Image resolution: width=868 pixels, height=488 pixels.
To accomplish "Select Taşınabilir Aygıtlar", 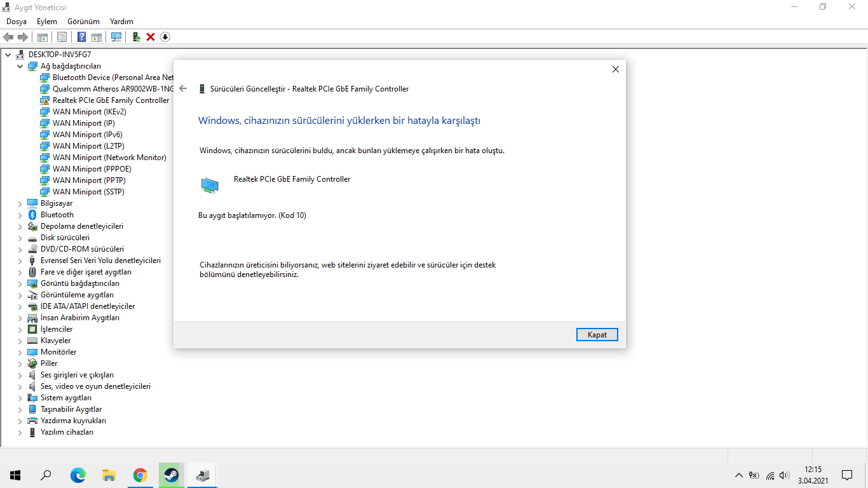I will click(x=71, y=409).
